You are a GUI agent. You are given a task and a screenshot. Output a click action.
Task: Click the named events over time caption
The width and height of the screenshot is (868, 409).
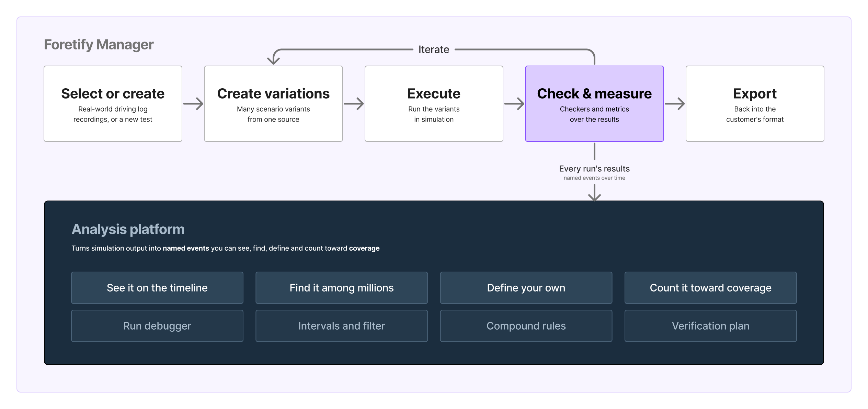(x=594, y=178)
